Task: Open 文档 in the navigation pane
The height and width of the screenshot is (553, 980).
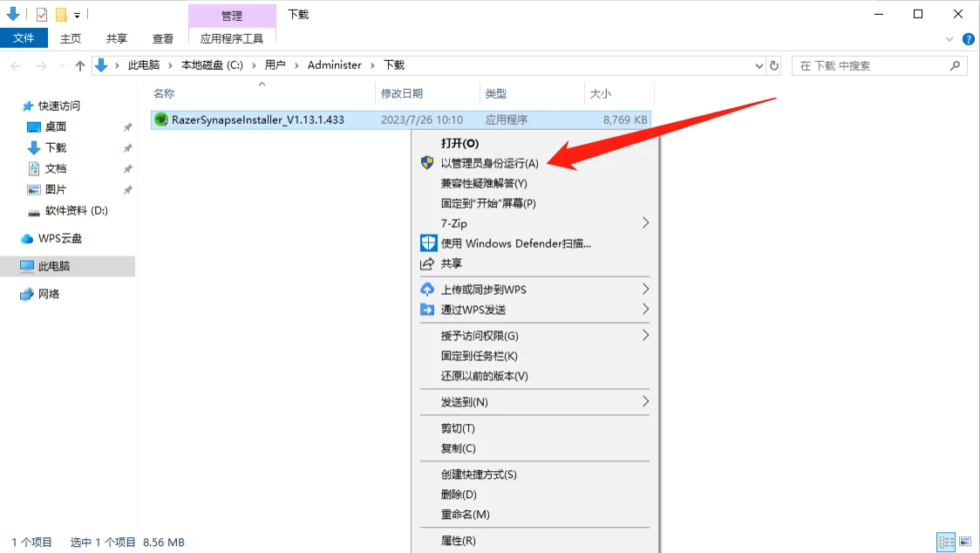Action: [55, 168]
